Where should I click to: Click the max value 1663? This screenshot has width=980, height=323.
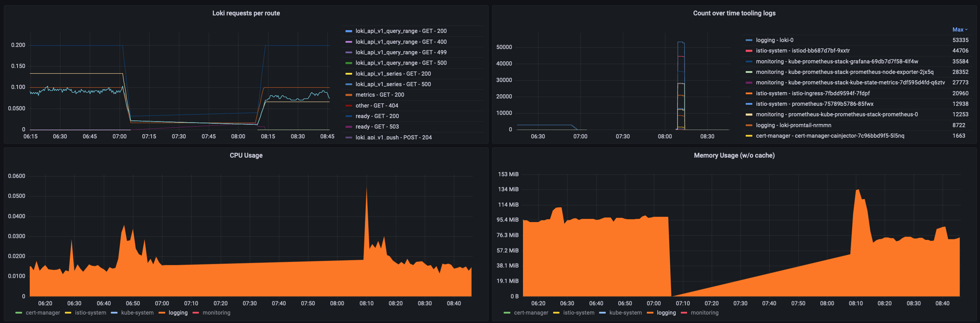(x=959, y=136)
